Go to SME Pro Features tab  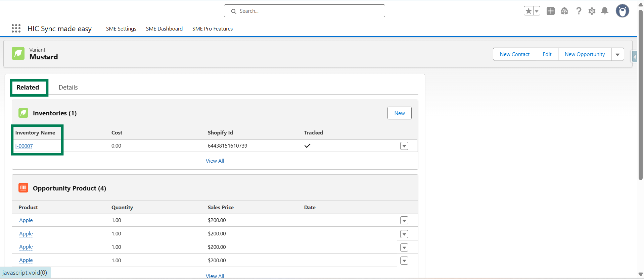coord(212,29)
